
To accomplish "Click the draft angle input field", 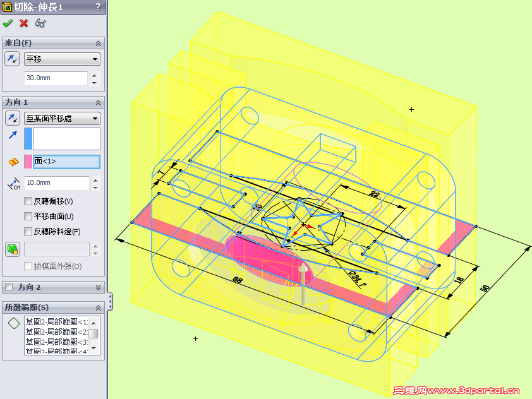I will pyautogui.click(x=57, y=249).
